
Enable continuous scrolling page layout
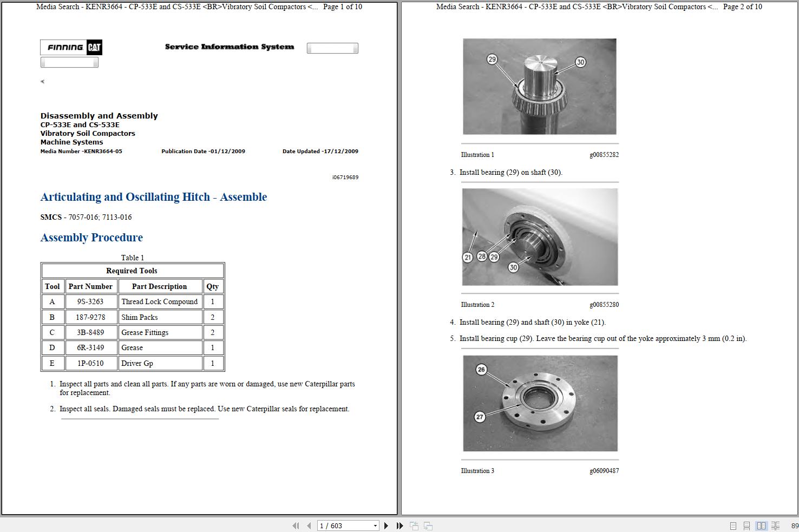point(747,526)
